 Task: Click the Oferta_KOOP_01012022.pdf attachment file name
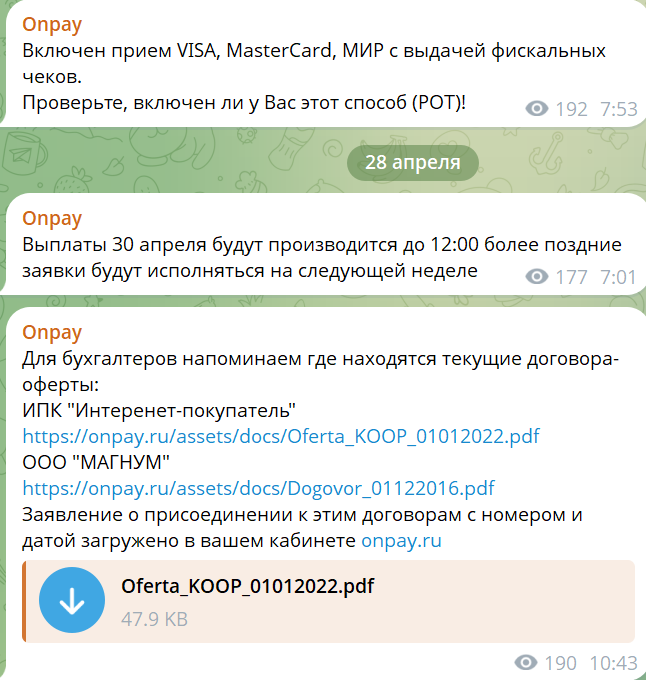(x=248, y=586)
